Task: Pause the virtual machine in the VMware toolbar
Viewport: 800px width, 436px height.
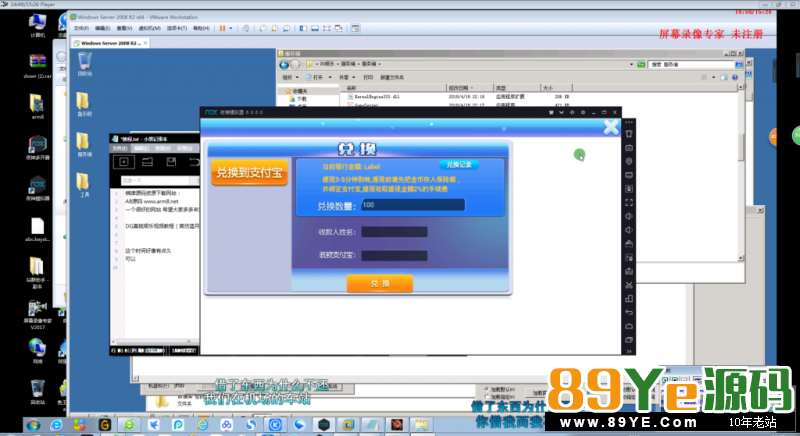Action: pyautogui.click(x=222, y=29)
